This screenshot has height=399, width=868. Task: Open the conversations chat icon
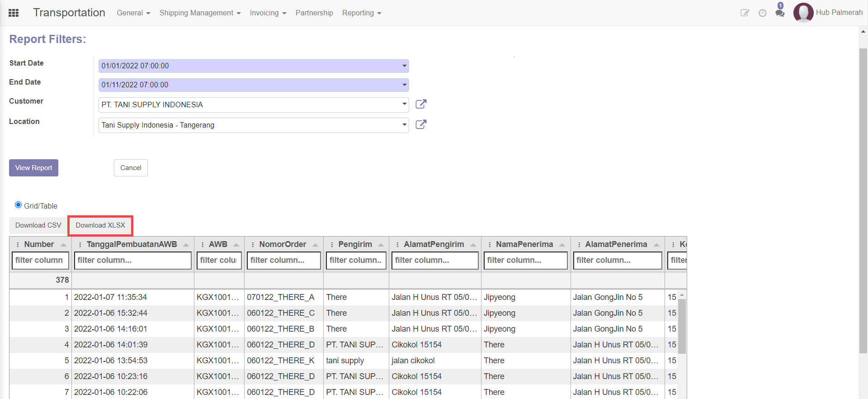[x=780, y=13]
